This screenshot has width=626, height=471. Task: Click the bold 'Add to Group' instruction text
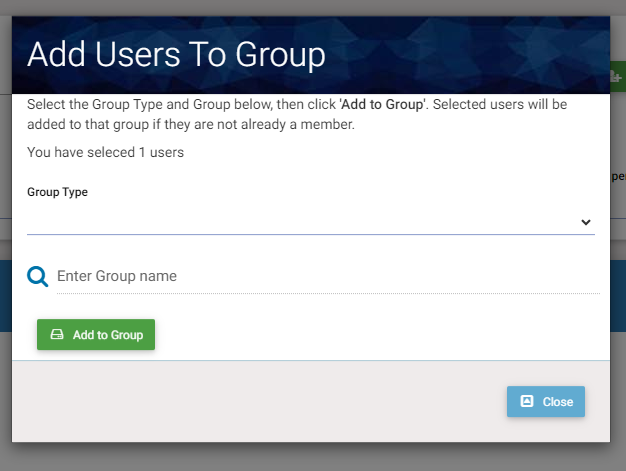pos(382,105)
